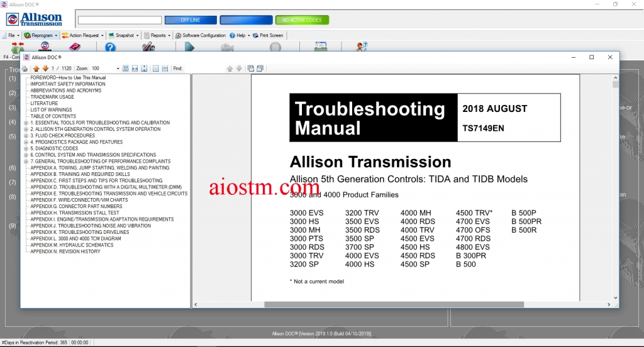Image resolution: width=644 pixels, height=347 pixels.
Task: Select LIST OF WARNINGS entry
Action: point(51,109)
